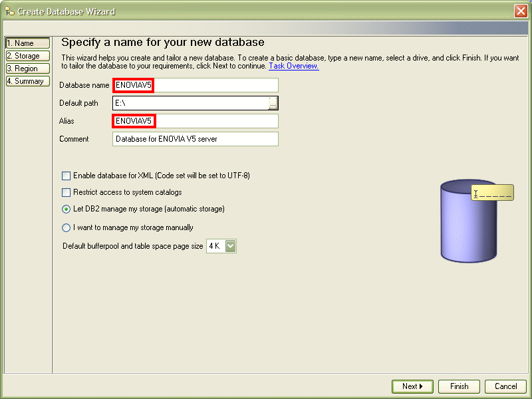The image size is (532, 399).
Task: Click the Alias input field
Action: tap(196, 121)
